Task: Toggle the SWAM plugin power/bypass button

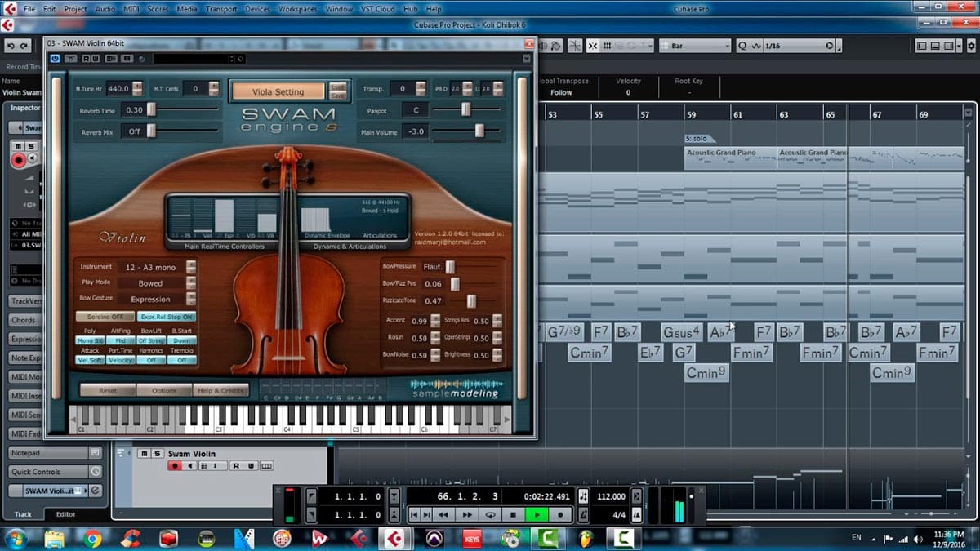Action: (x=55, y=58)
